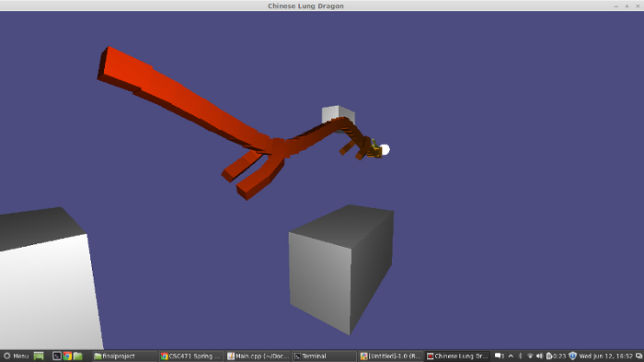
Task: Open the Menu launcher in the panel
Action: pos(16,356)
